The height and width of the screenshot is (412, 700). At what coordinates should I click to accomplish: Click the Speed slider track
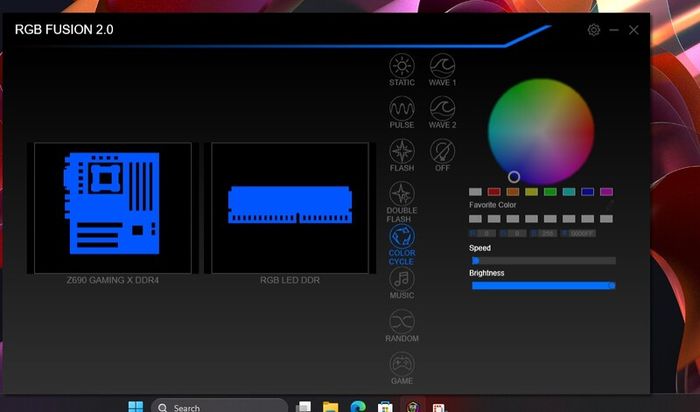(544, 261)
